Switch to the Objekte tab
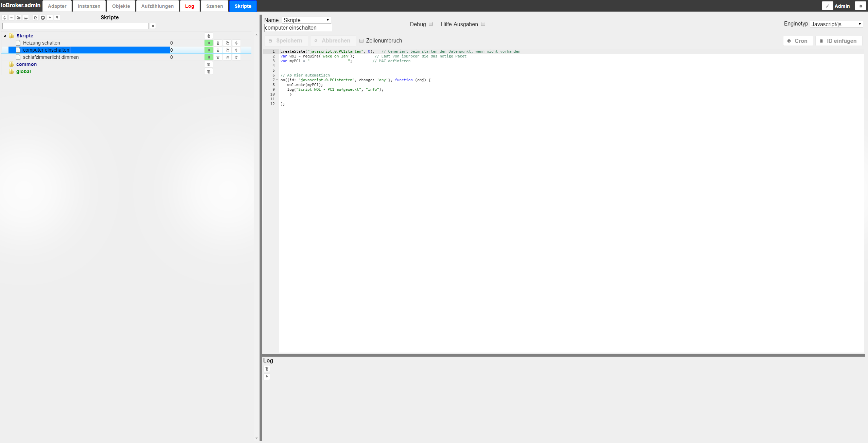The width and height of the screenshot is (868, 443). (121, 6)
